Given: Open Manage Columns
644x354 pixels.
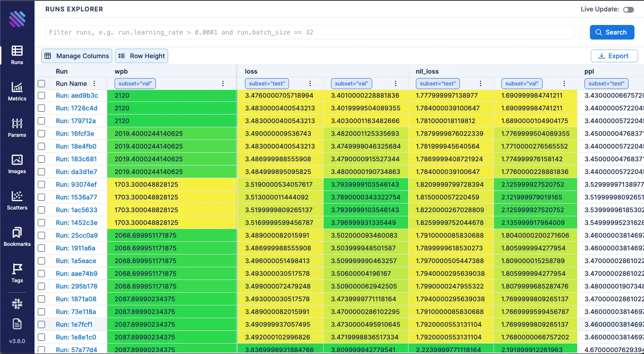Looking at the screenshot, I should [x=77, y=56].
